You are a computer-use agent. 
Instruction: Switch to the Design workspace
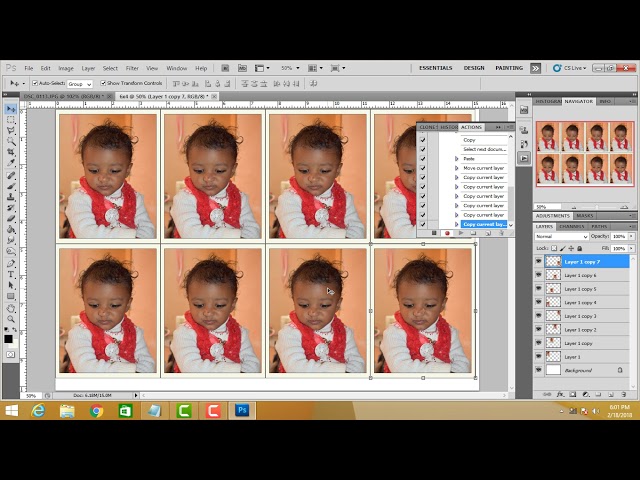pyautogui.click(x=474, y=68)
